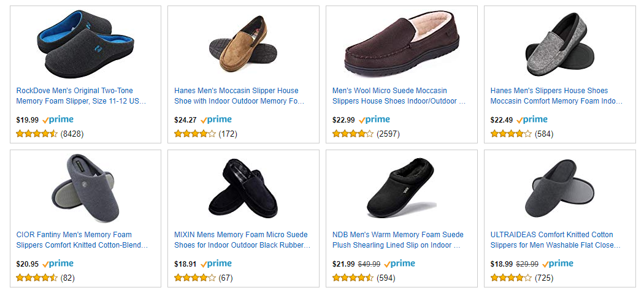Screen dimensions: 644x293
Task: Open ULTRAIDEAS Comfort Knitted Cotton Slippers link
Action: point(555,240)
